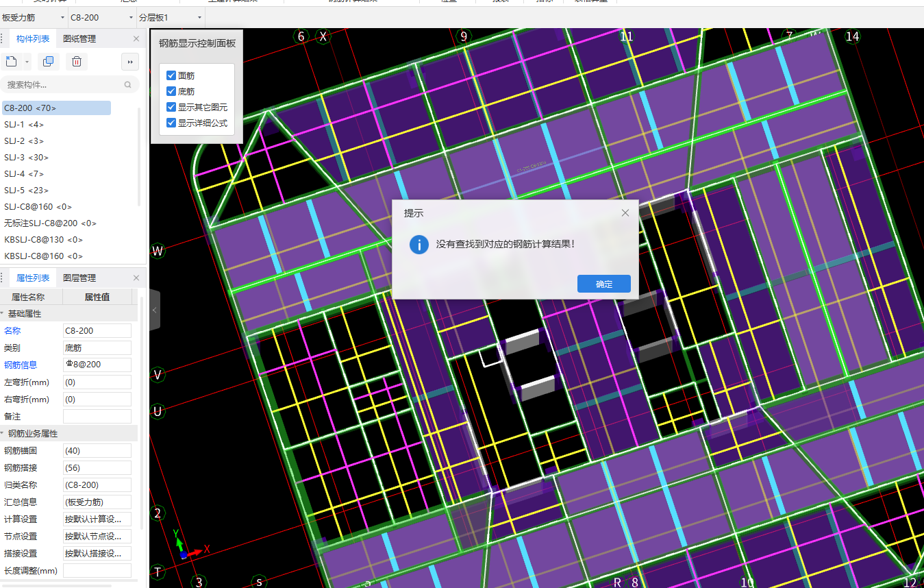
Task: Click the 钢筋搭接 value (56)
Action: (x=97, y=467)
